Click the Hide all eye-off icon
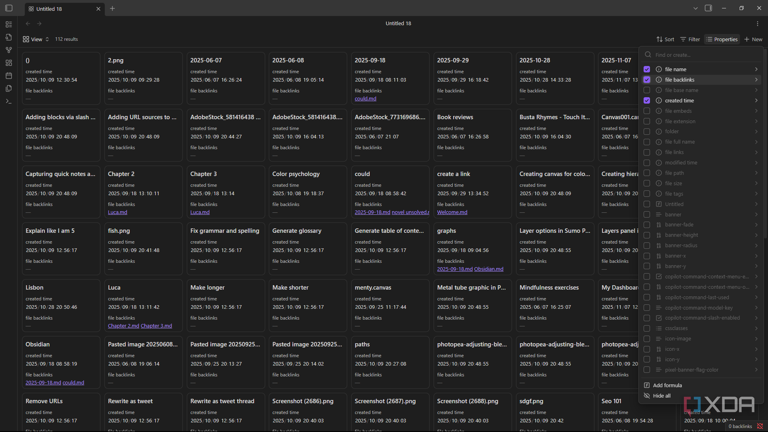Image resolution: width=768 pixels, height=432 pixels. (647, 396)
